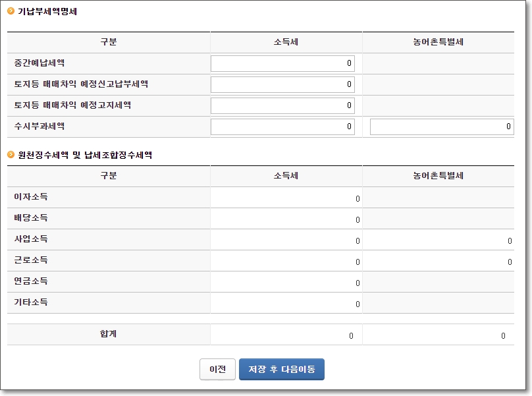Click the 근로소득 row label
This screenshot has width=532, height=396.
click(x=31, y=260)
